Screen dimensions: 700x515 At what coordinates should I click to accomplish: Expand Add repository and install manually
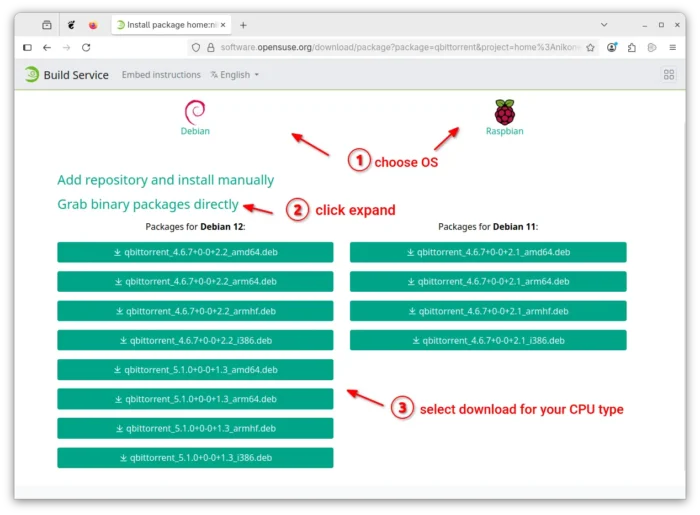[166, 180]
